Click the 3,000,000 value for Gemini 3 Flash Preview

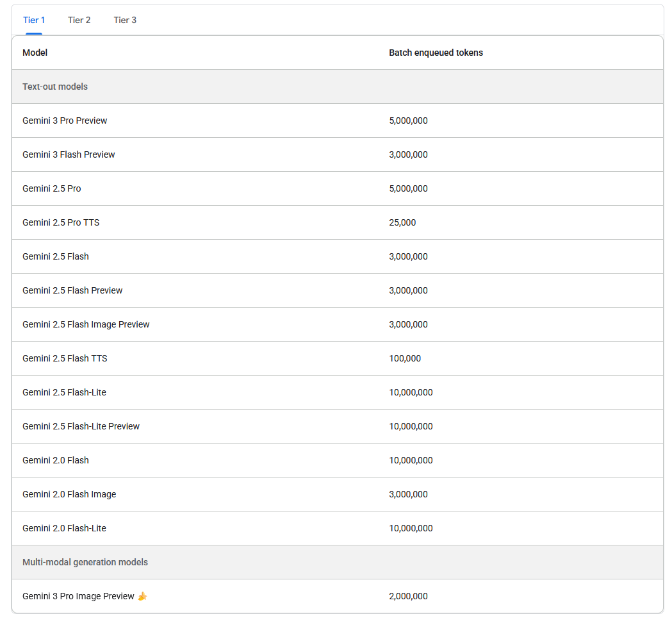pos(409,154)
